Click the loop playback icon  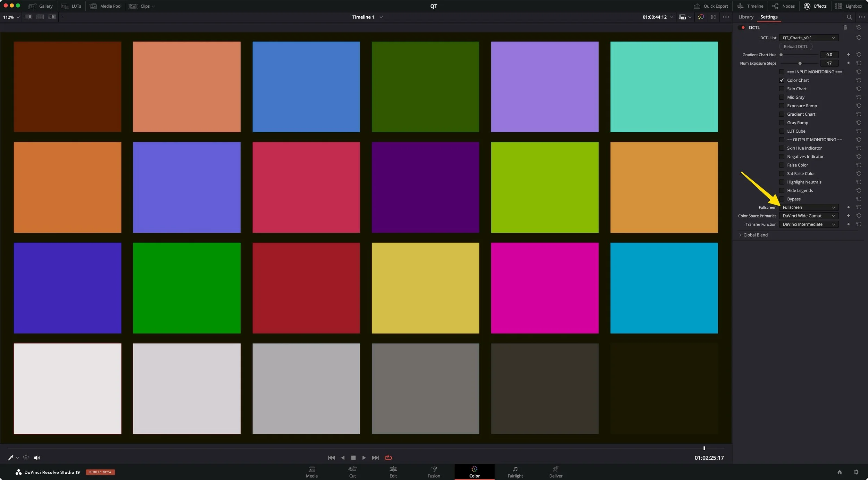388,458
